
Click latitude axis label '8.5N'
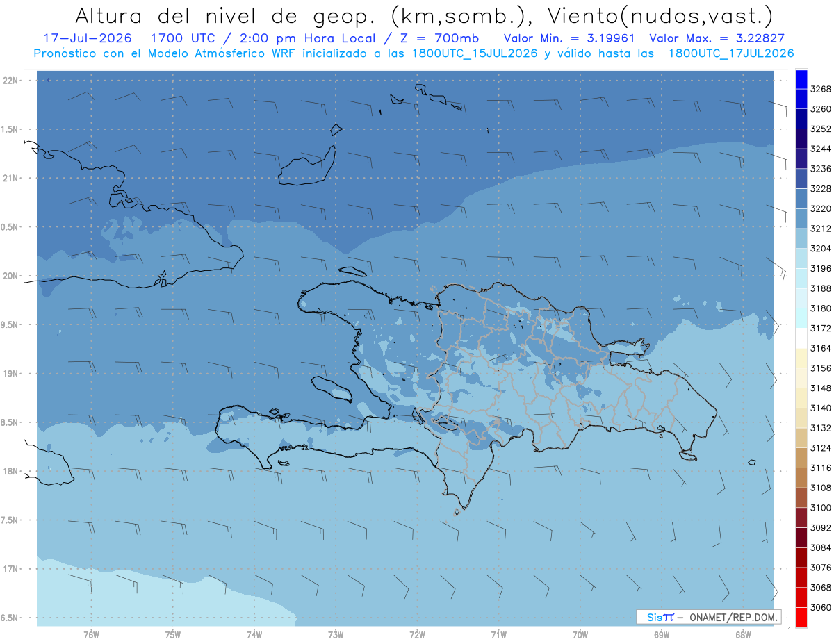[x=10, y=422]
